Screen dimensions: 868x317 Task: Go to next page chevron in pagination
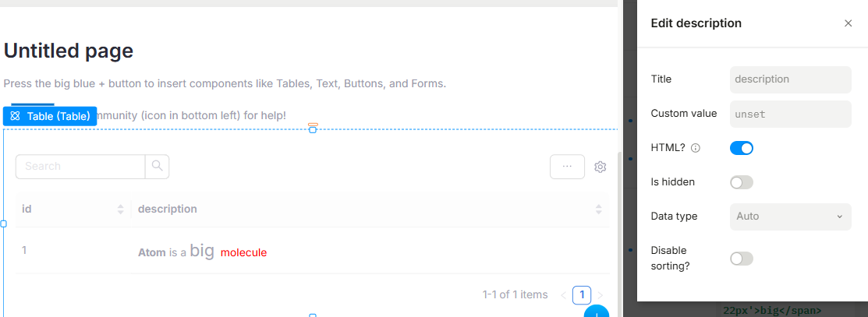pos(601,295)
